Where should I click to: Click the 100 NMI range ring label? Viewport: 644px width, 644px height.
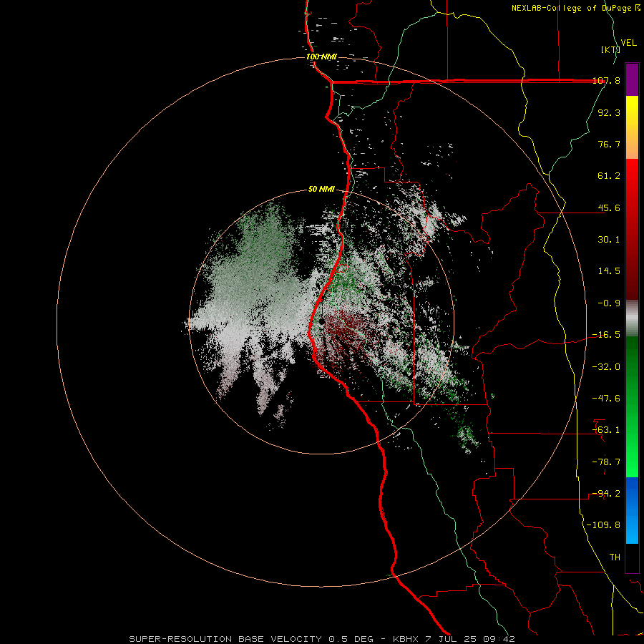point(321,57)
